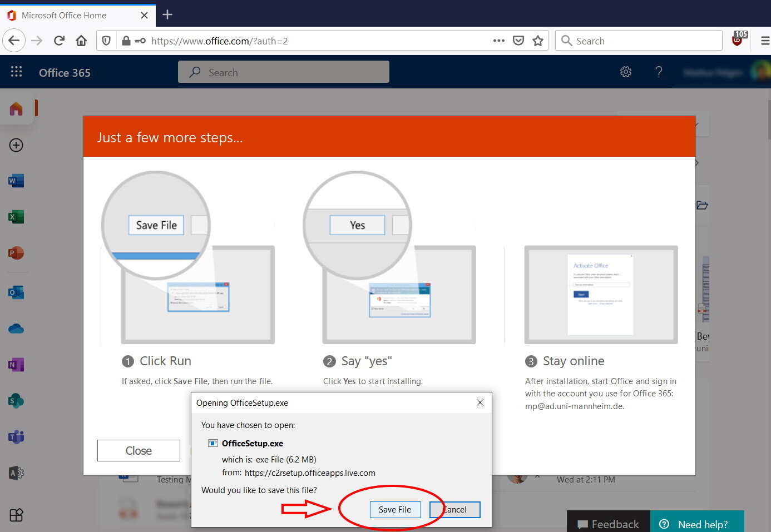Click the Save File button in dialog

click(395, 510)
